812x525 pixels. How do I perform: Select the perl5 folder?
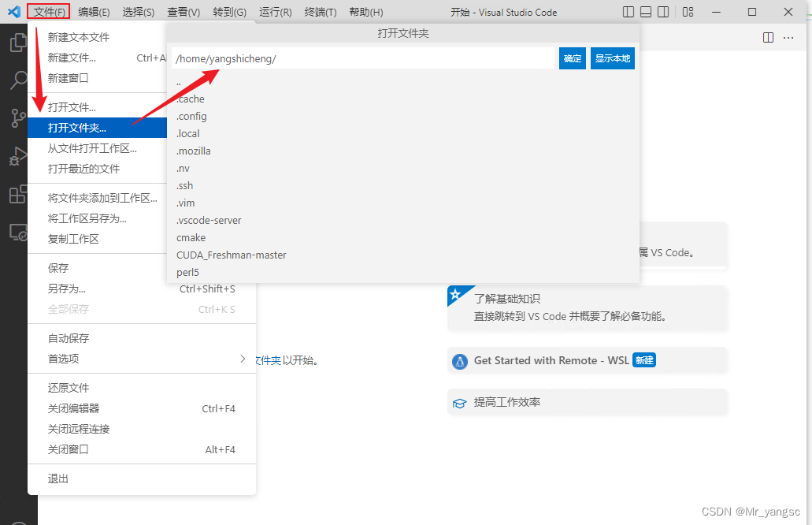tap(403, 273)
